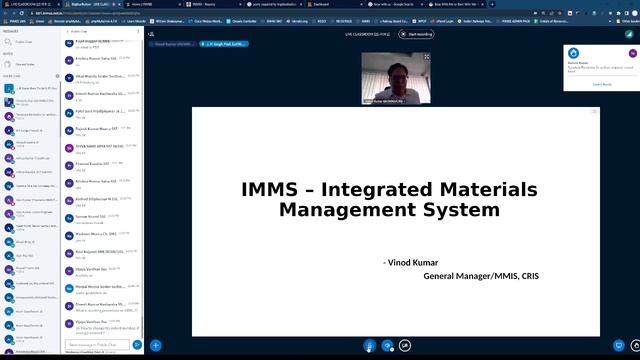Image resolution: width=640 pixels, height=360 pixels.
Task: Click Lower Hands in the notification
Action: 602,84
